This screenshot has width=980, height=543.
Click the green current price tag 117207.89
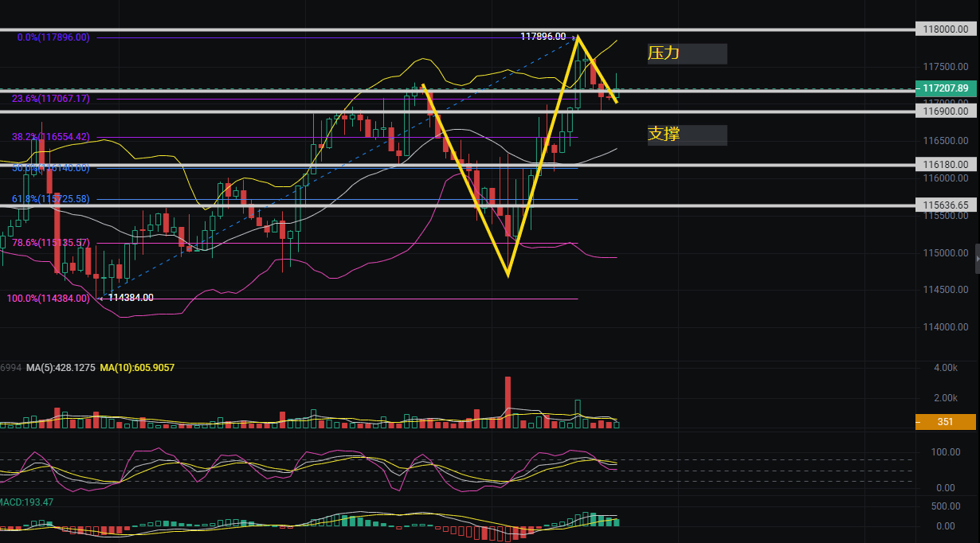945,88
